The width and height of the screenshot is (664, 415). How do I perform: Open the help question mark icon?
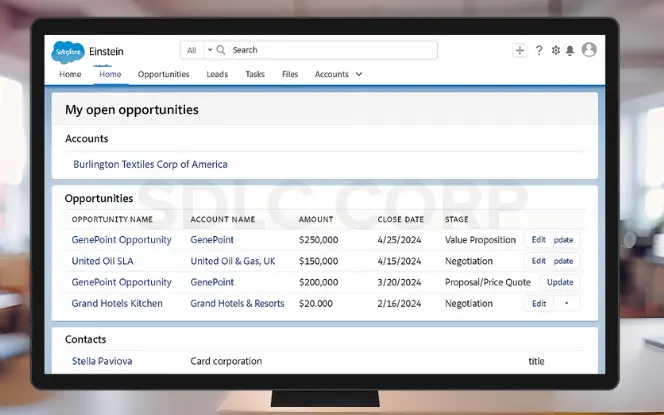[539, 50]
